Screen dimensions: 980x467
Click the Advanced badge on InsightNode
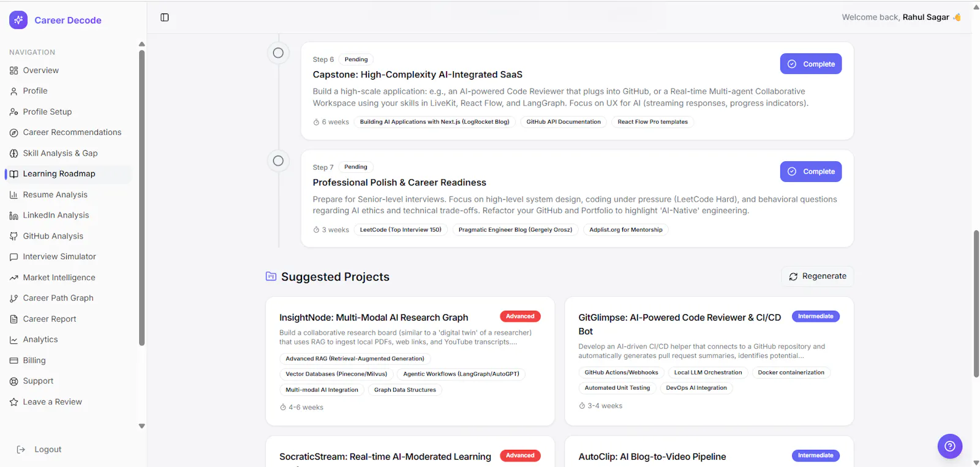[520, 316]
